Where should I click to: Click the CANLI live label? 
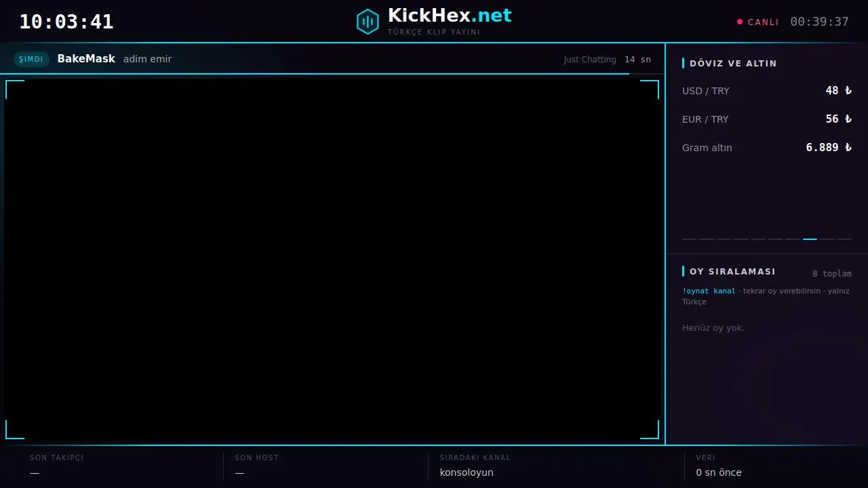pyautogui.click(x=763, y=22)
